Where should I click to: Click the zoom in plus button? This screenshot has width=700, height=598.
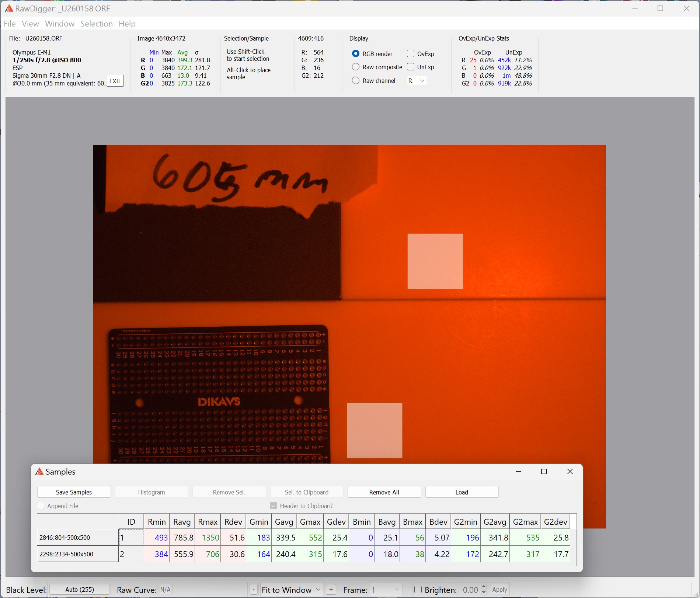click(x=331, y=590)
